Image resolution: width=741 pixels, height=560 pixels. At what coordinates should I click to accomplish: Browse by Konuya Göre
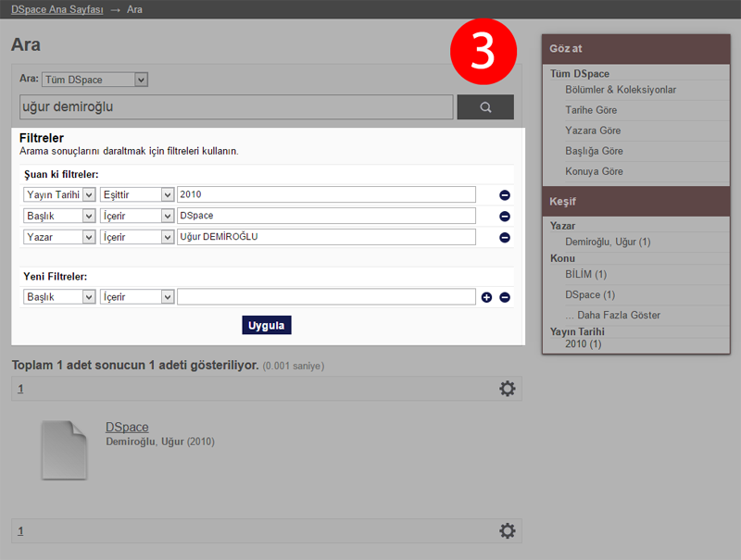[594, 171]
